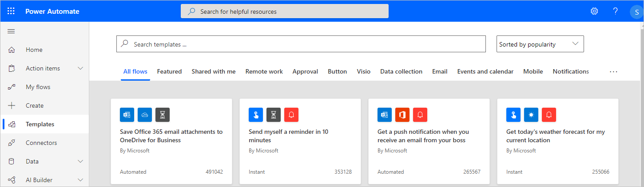Click the 491042 usage count
The width and height of the screenshot is (644, 187).
point(214,172)
